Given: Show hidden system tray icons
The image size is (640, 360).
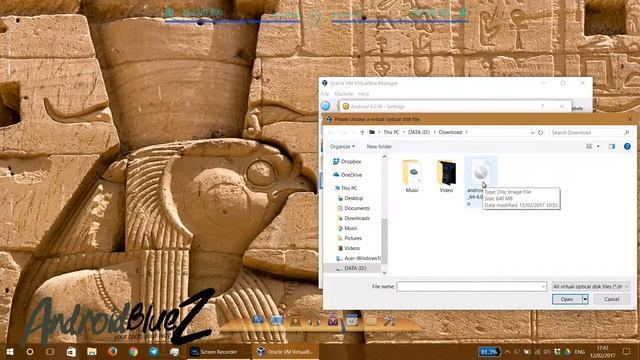Looking at the screenshot, I should coord(507,351).
